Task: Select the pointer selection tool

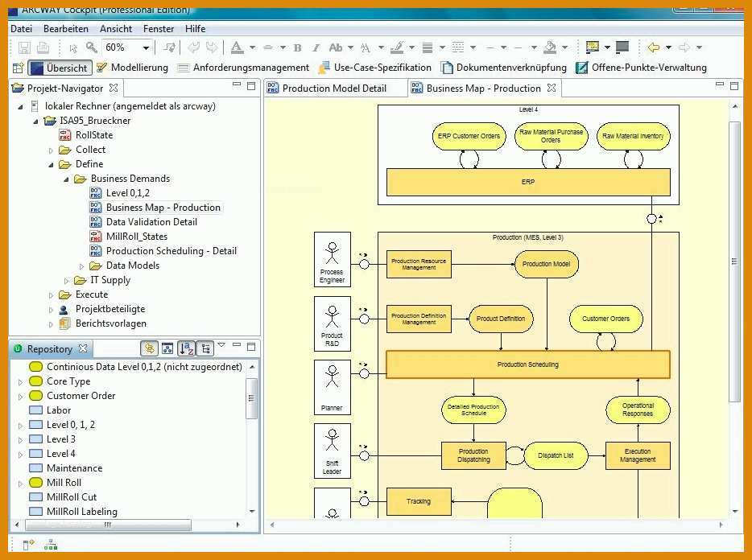Action: click(73, 48)
